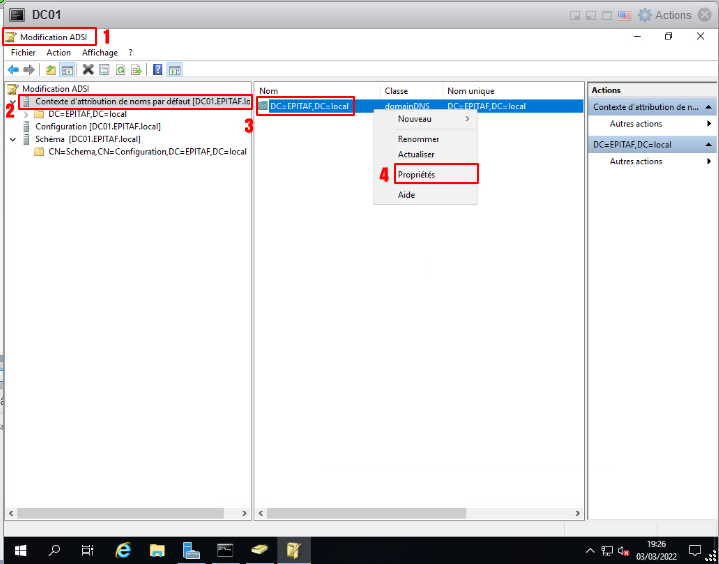Open the Affichage menu
The height and width of the screenshot is (564, 719).
99,52
